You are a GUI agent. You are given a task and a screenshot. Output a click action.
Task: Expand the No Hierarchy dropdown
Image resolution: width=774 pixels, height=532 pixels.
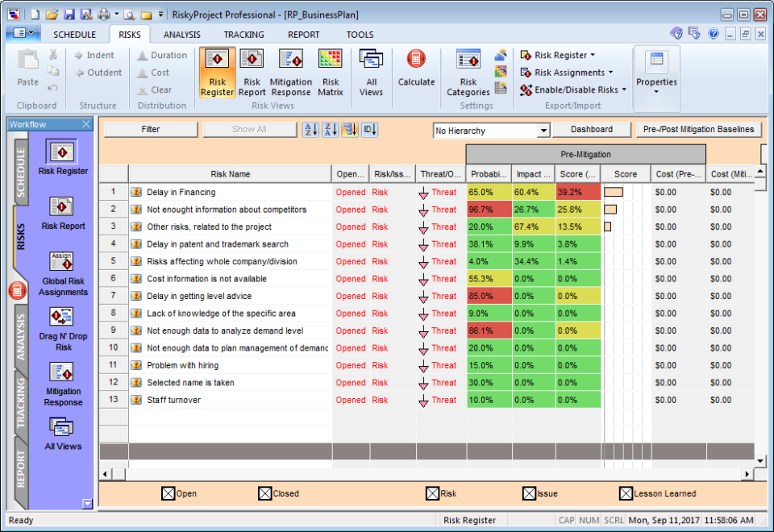pyautogui.click(x=543, y=131)
